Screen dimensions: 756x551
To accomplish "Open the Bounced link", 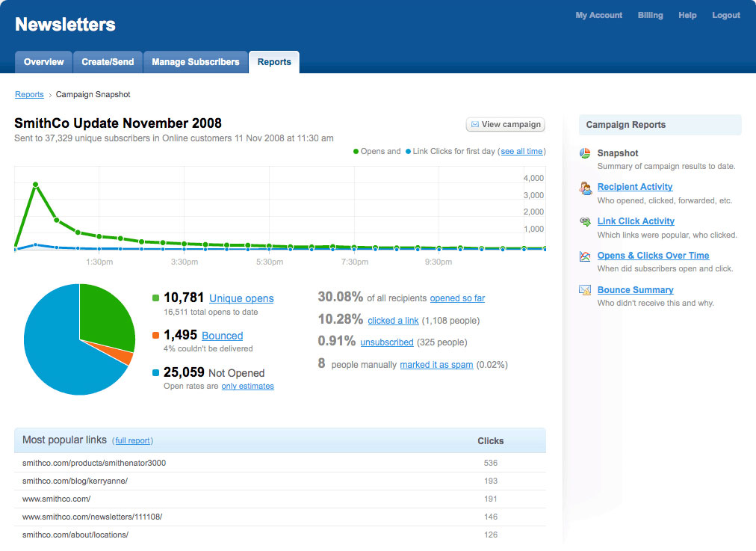I will point(223,336).
